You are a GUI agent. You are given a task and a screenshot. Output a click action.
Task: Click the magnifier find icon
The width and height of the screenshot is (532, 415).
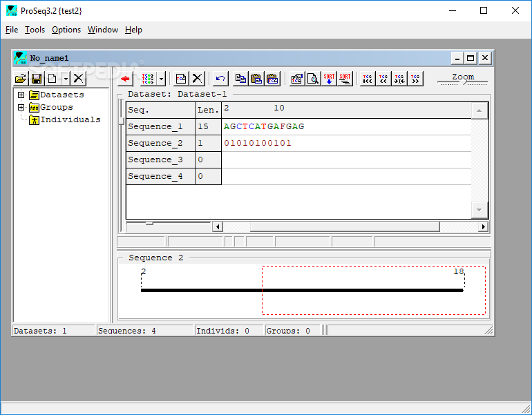tap(313, 79)
